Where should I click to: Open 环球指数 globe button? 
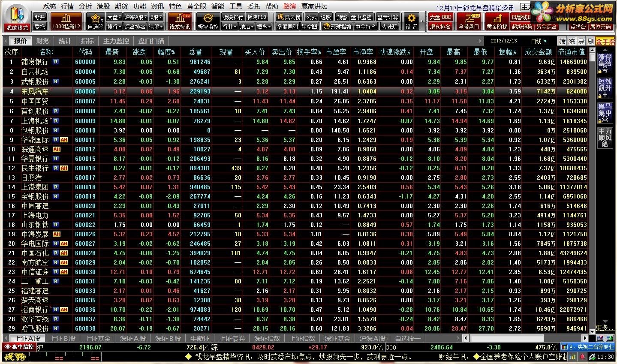pyautogui.click(x=337, y=27)
